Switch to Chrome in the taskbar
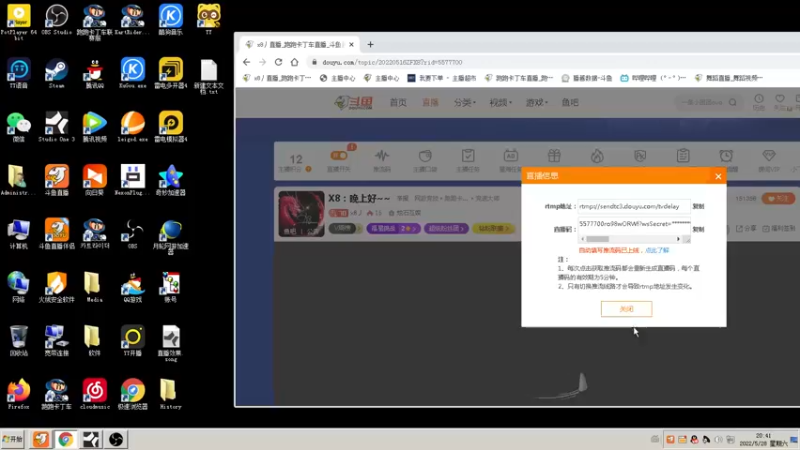 tap(65, 439)
